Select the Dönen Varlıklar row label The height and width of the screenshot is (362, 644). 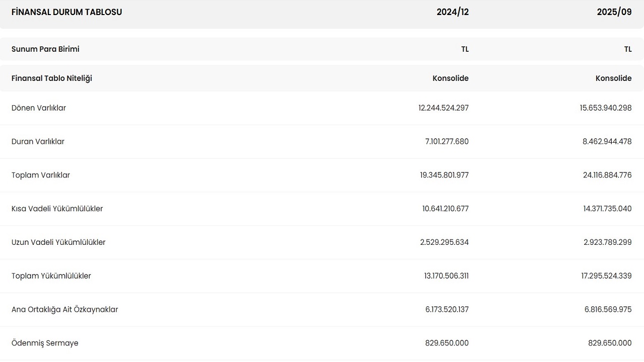click(x=39, y=108)
